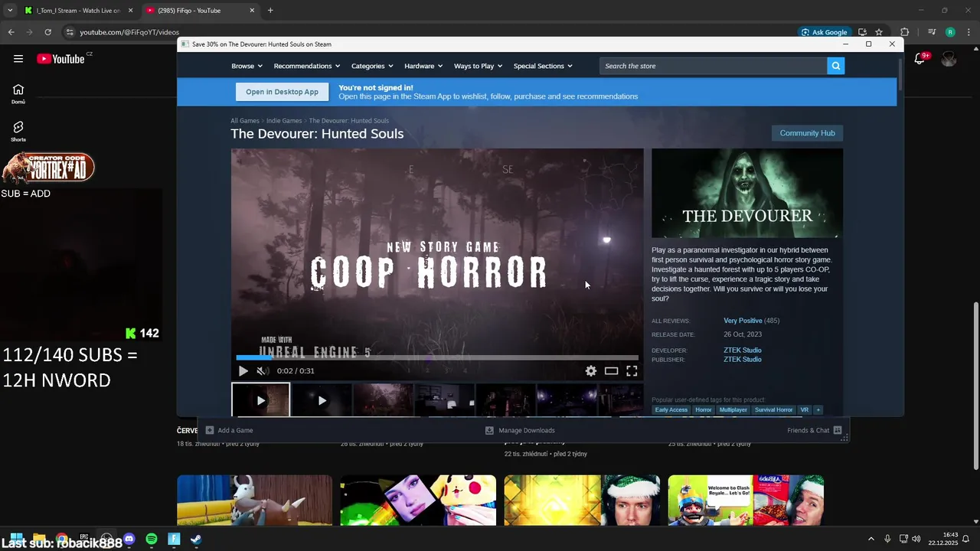Image resolution: width=980 pixels, height=551 pixels.
Task: Click the Steam store search magnifier button
Action: tap(836, 66)
